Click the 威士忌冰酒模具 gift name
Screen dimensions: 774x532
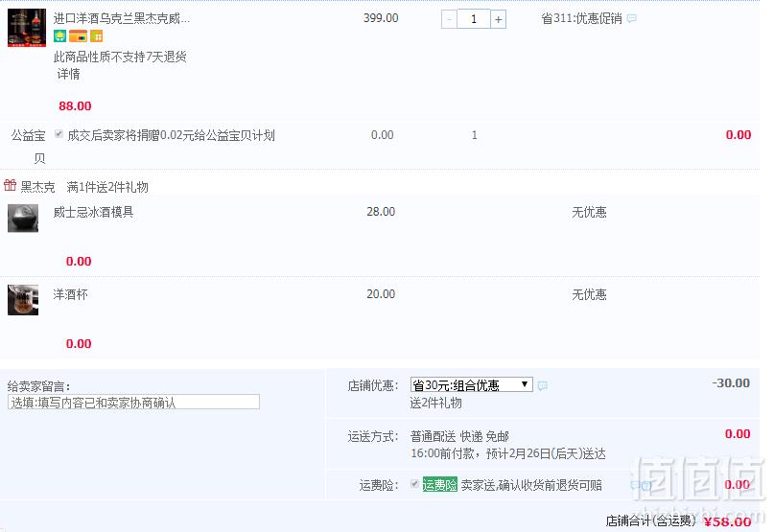tap(93, 212)
